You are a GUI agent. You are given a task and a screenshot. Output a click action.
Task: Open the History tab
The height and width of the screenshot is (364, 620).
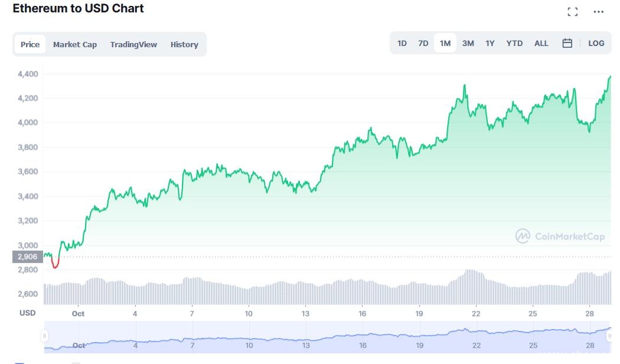[x=184, y=44]
